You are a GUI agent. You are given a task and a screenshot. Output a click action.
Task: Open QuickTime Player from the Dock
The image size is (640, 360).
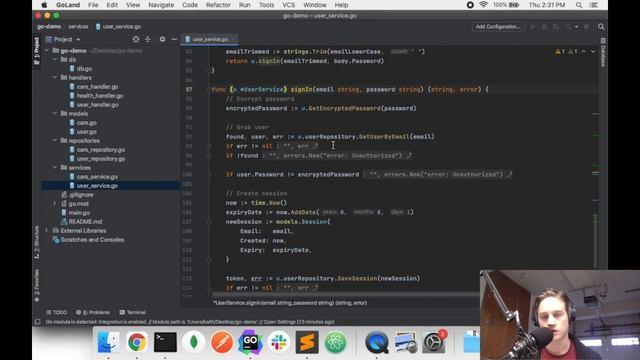(377, 342)
